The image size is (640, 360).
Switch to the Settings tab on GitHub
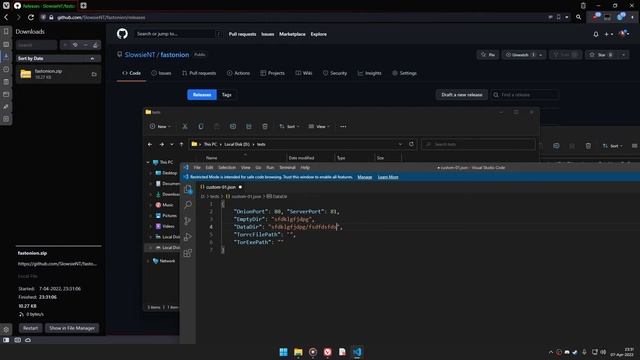[404, 73]
